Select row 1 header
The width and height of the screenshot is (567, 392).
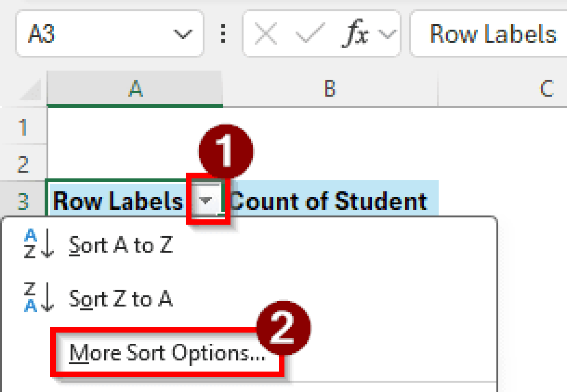point(23,127)
